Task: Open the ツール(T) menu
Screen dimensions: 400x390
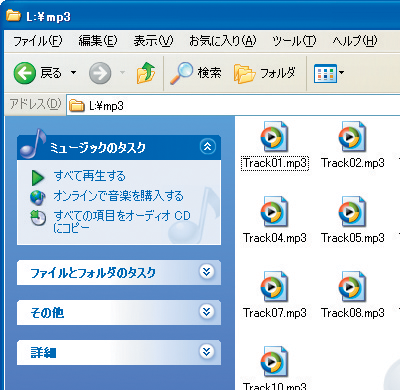Action: pyautogui.click(x=294, y=41)
